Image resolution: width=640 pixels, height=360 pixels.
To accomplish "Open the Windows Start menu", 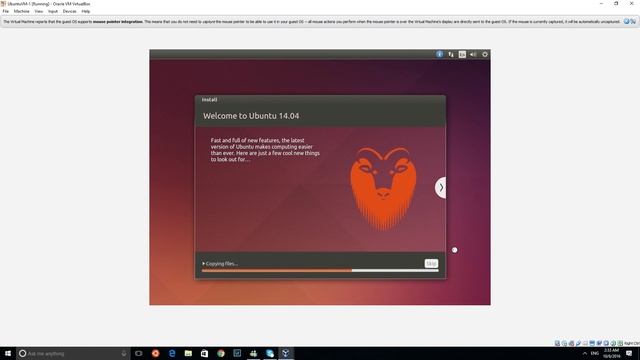I will click(8, 353).
